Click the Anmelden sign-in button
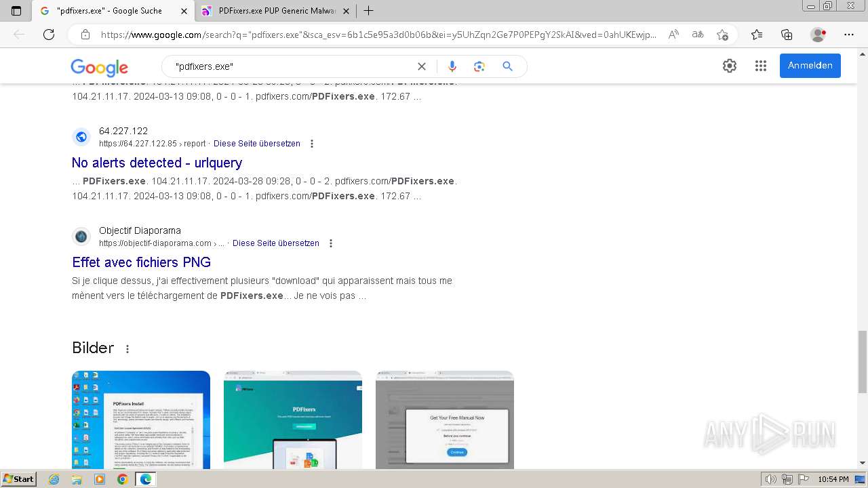The height and width of the screenshot is (488, 868). [x=810, y=66]
